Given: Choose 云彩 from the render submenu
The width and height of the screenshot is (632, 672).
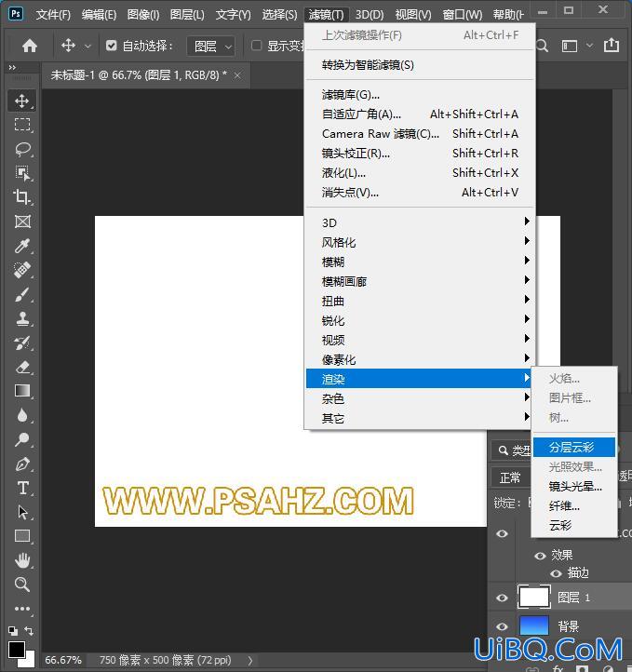Looking at the screenshot, I should (x=574, y=526).
